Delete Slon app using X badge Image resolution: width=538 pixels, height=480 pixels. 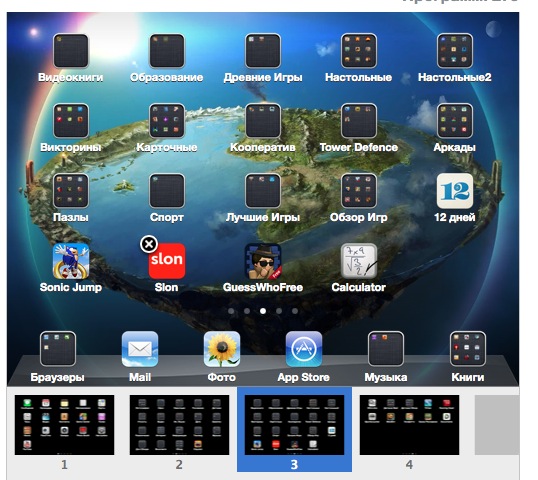coord(149,244)
